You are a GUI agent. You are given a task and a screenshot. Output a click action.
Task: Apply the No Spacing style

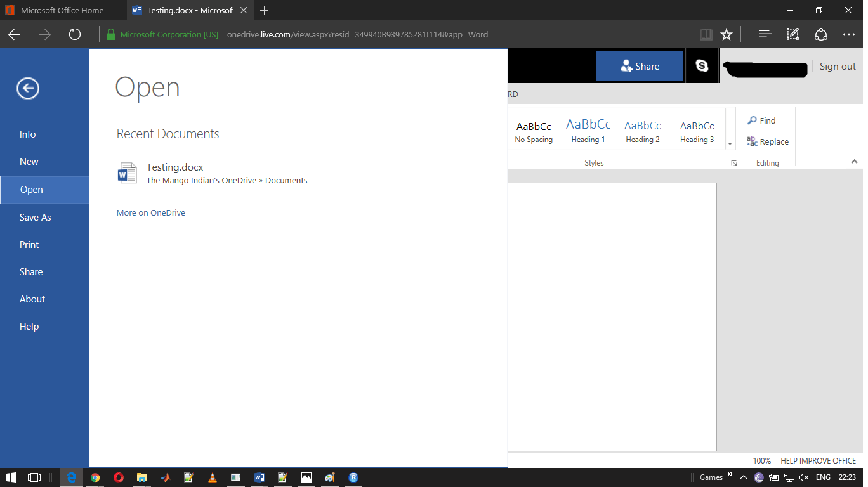534,132
